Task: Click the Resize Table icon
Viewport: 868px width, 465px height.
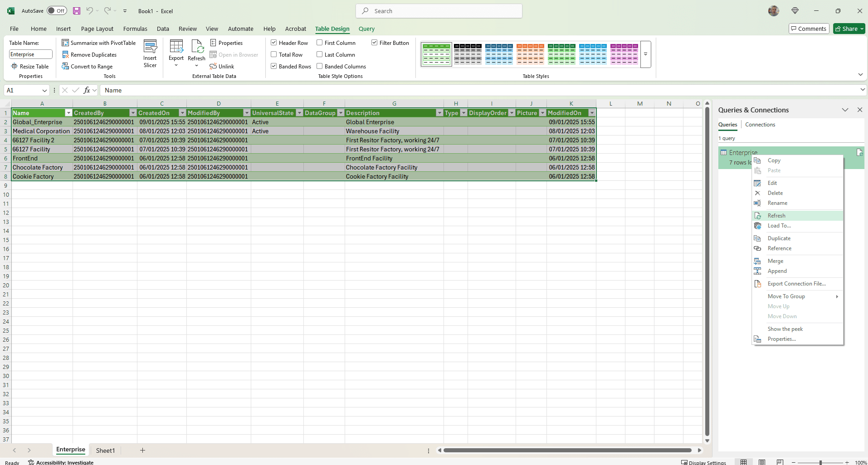Action: tap(14, 67)
